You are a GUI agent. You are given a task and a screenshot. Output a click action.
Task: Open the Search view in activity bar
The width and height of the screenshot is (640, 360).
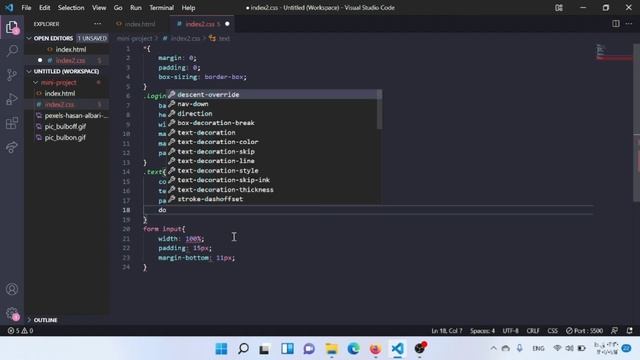click(x=12, y=51)
